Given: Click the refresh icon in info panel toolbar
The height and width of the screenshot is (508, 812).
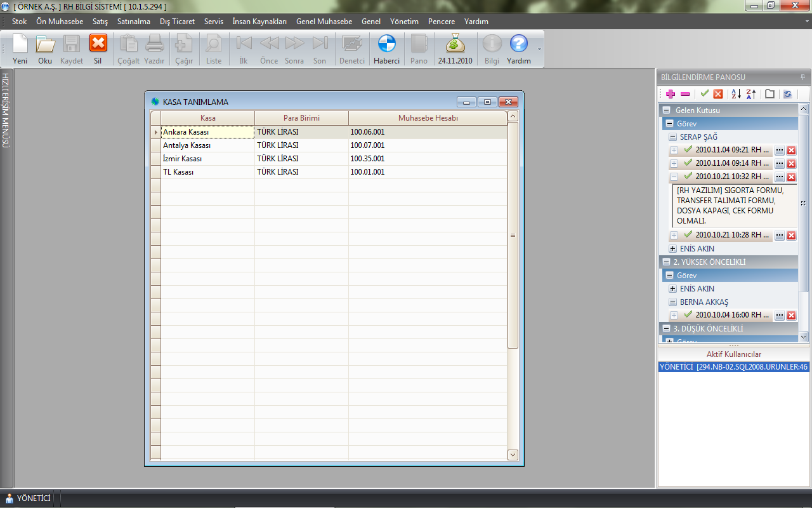Looking at the screenshot, I should [x=787, y=94].
